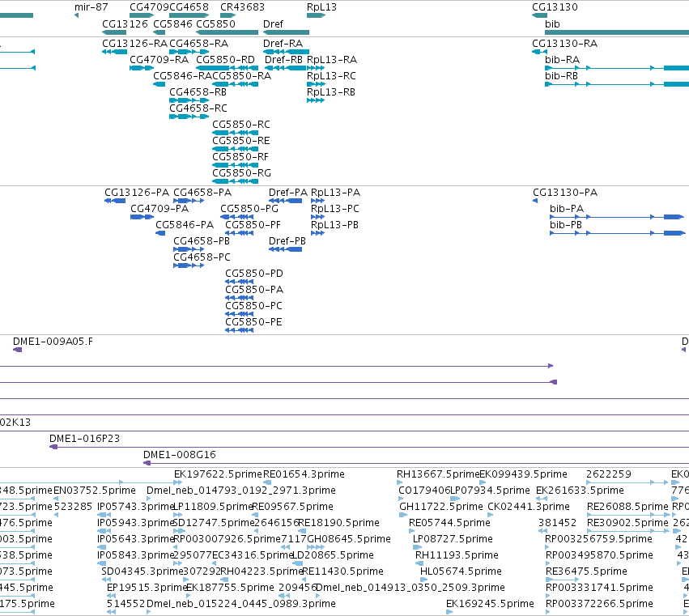The image size is (689, 616).
Task: Select the RE05744.5prime EST label
Action: tap(449, 523)
